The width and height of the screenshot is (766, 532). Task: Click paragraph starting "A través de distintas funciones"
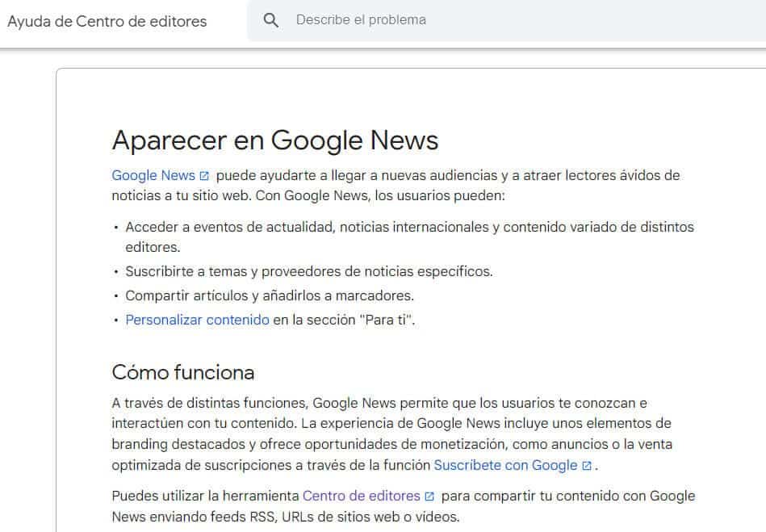[x=391, y=434]
